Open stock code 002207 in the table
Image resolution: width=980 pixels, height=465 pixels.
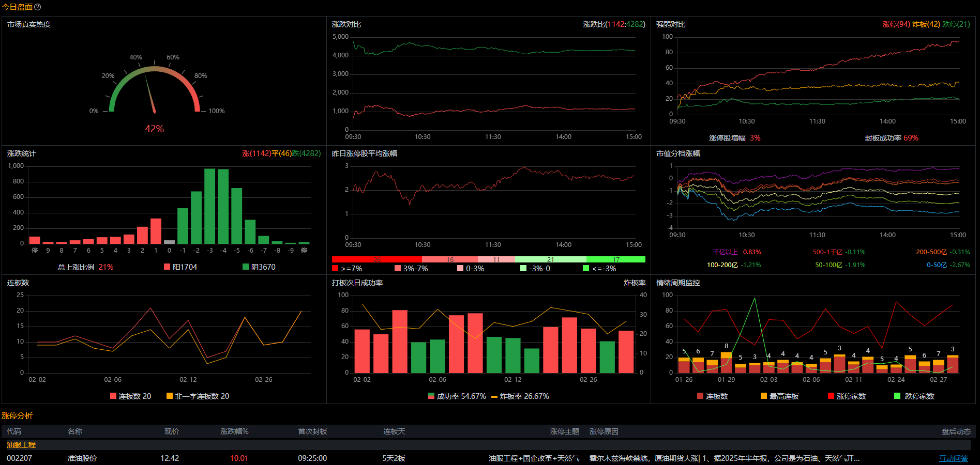point(19,458)
